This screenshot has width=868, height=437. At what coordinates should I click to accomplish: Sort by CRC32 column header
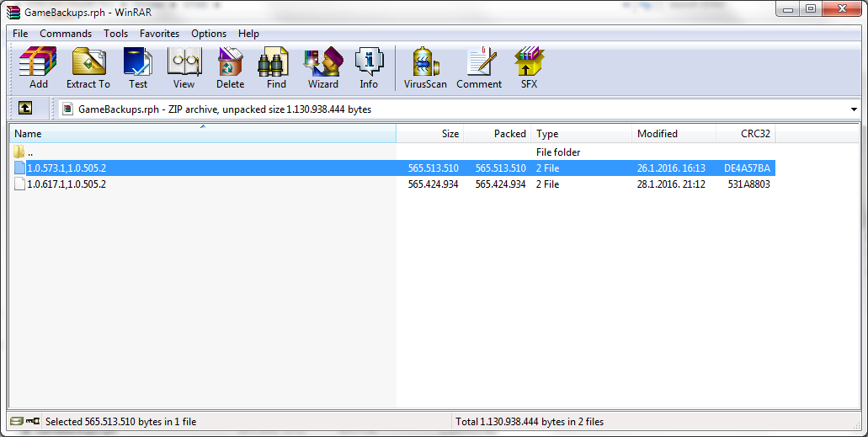(x=746, y=134)
